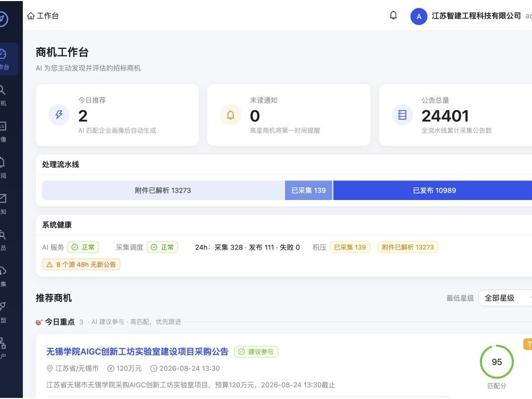Screen dimensions: 532x399
Task: Click the opportunity summary starting 江苏省无锡市无锡学院采购
Action: point(190,385)
